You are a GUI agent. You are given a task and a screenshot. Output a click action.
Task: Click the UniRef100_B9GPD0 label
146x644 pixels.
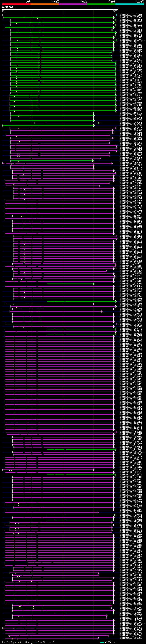(131, 32)
